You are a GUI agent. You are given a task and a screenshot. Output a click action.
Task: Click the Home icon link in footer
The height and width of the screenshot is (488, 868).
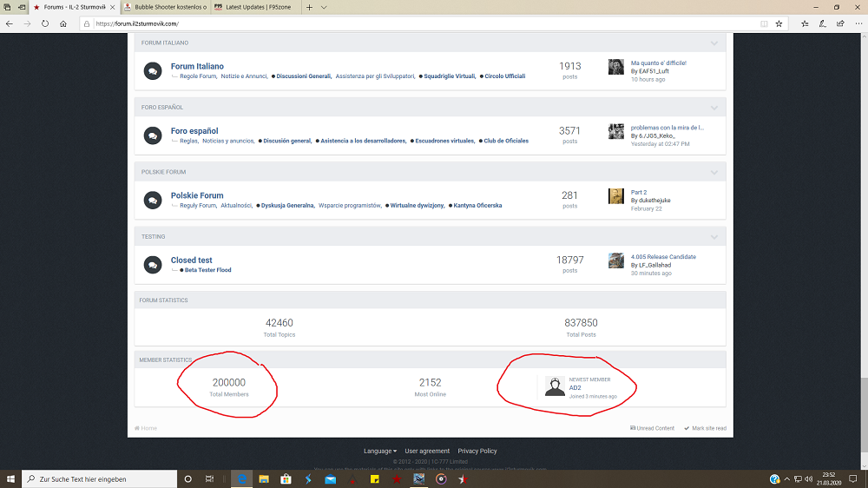[146, 428]
